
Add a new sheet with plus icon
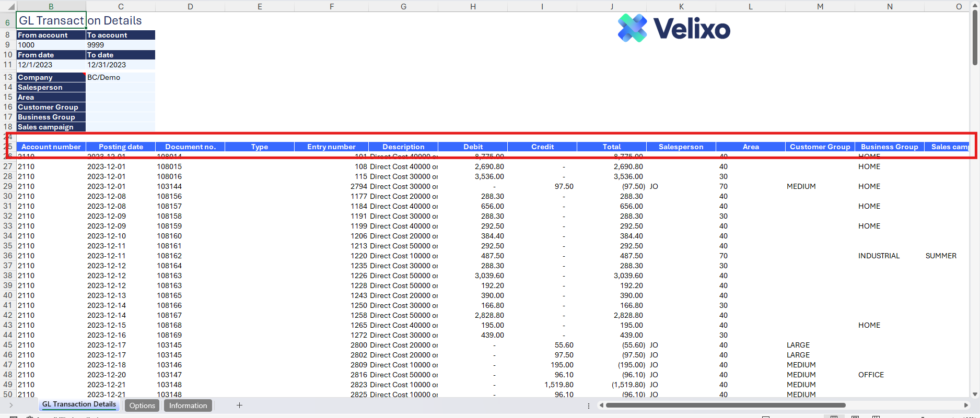[239, 405]
